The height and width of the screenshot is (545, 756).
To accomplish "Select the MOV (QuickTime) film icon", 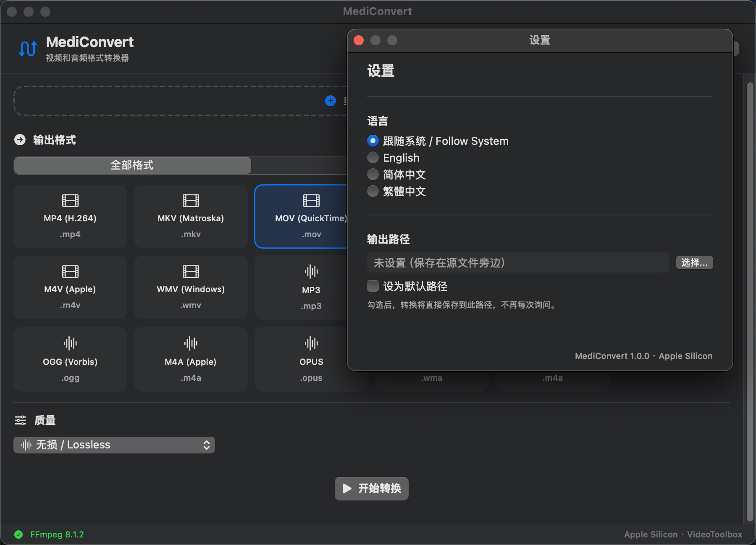I will click(x=311, y=201).
